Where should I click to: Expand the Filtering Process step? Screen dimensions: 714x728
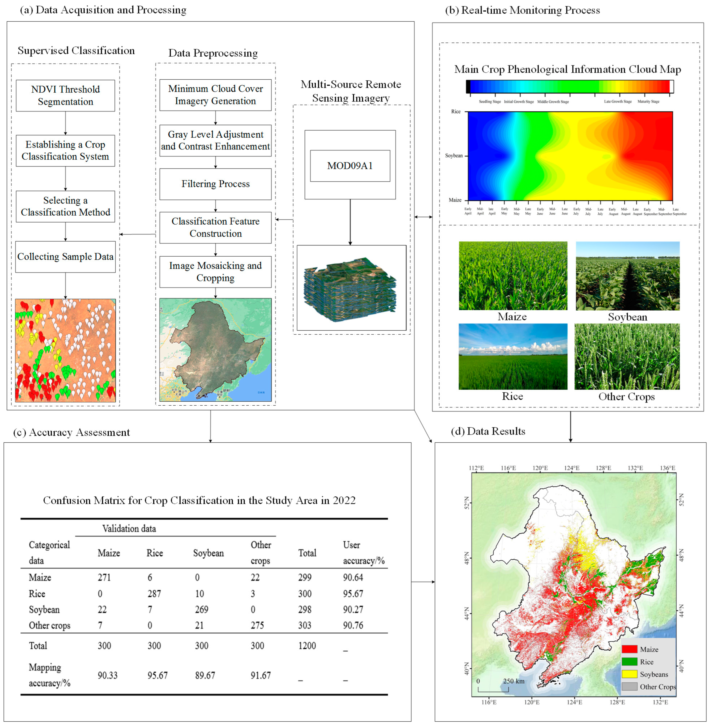tap(215, 184)
